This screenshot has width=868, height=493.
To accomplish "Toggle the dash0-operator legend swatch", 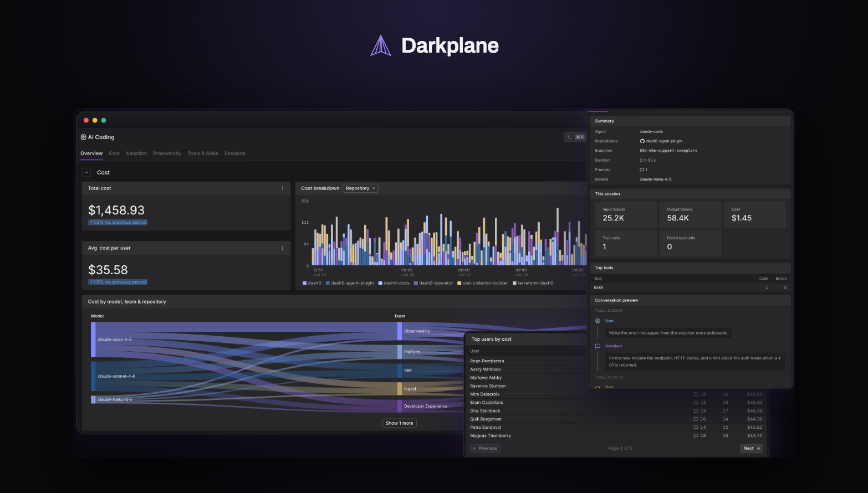I will point(416,283).
